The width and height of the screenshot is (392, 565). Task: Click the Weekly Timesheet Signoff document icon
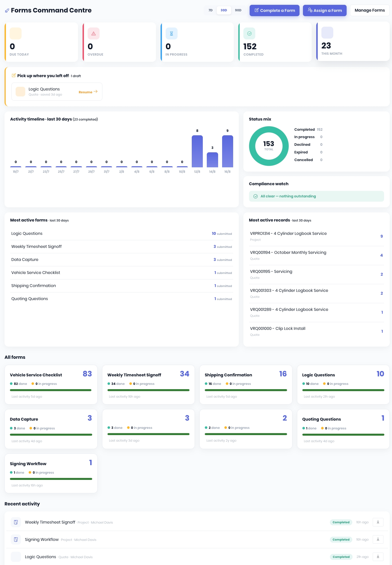[16, 522]
